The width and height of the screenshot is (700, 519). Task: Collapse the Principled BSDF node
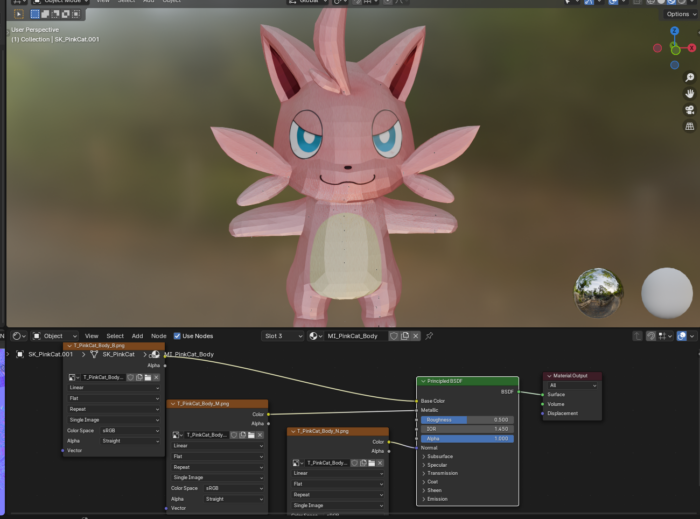point(423,381)
